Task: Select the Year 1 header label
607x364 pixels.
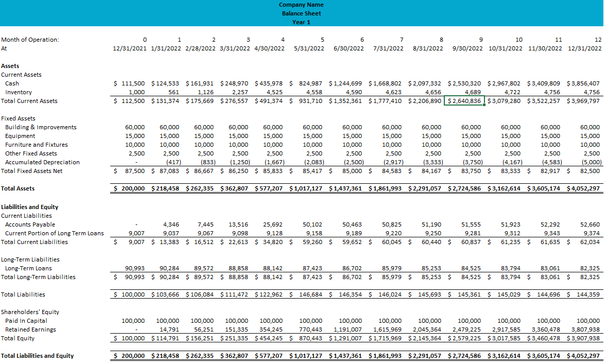Action: point(301,22)
